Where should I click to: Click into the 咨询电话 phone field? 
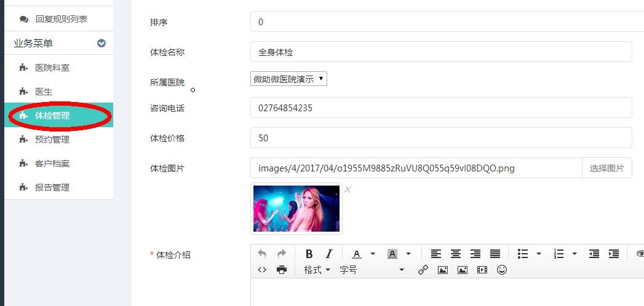pos(441,108)
